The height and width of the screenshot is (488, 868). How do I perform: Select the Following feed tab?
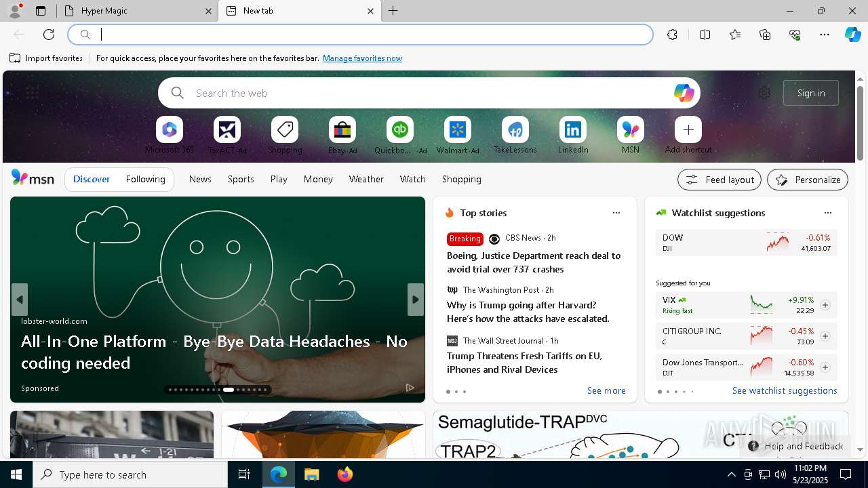click(146, 179)
